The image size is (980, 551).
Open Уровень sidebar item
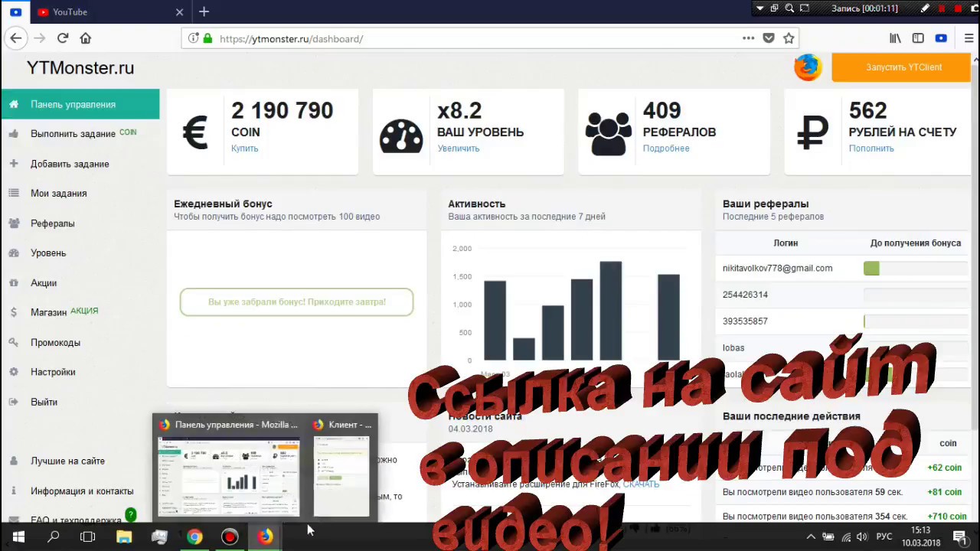point(80,253)
